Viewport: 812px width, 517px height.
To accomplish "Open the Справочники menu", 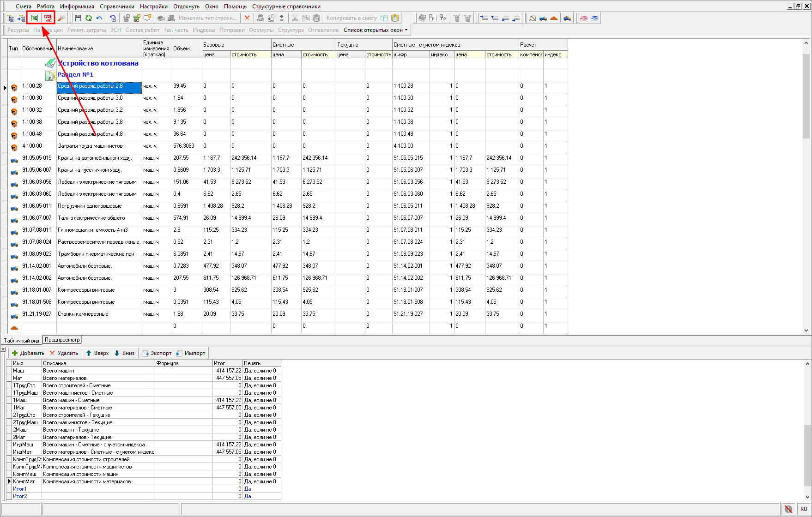I will click(x=117, y=6).
